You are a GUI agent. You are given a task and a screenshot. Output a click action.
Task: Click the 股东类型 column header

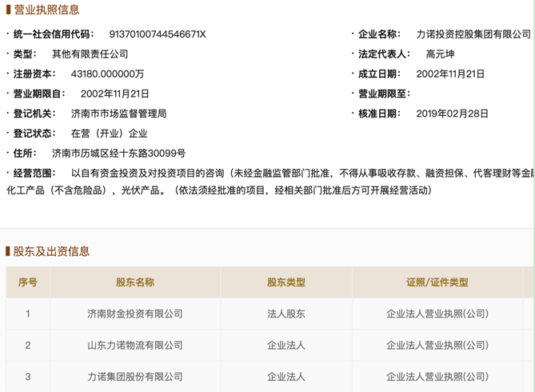[x=286, y=282]
